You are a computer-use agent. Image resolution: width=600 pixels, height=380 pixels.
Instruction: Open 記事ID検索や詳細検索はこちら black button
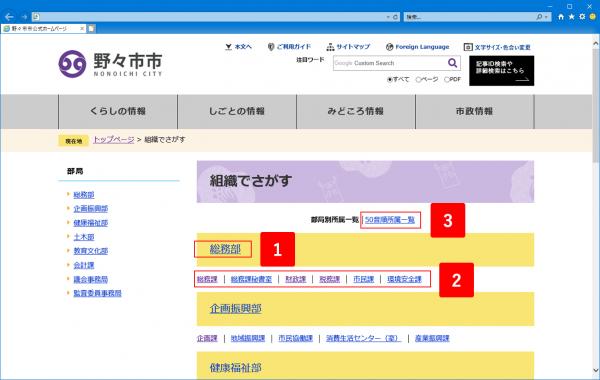[502, 71]
